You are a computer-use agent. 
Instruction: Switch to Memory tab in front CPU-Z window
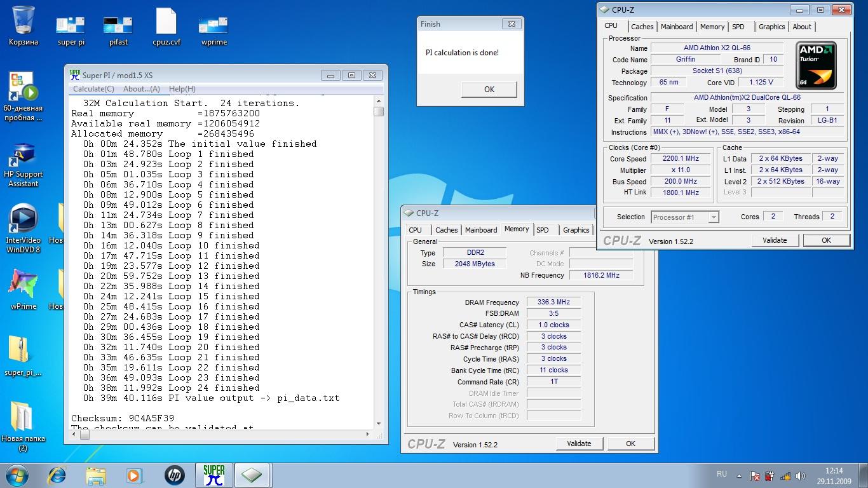(x=712, y=27)
